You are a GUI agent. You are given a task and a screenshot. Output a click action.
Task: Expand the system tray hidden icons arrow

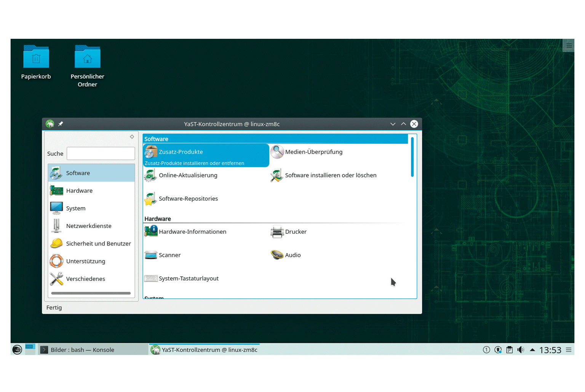532,350
